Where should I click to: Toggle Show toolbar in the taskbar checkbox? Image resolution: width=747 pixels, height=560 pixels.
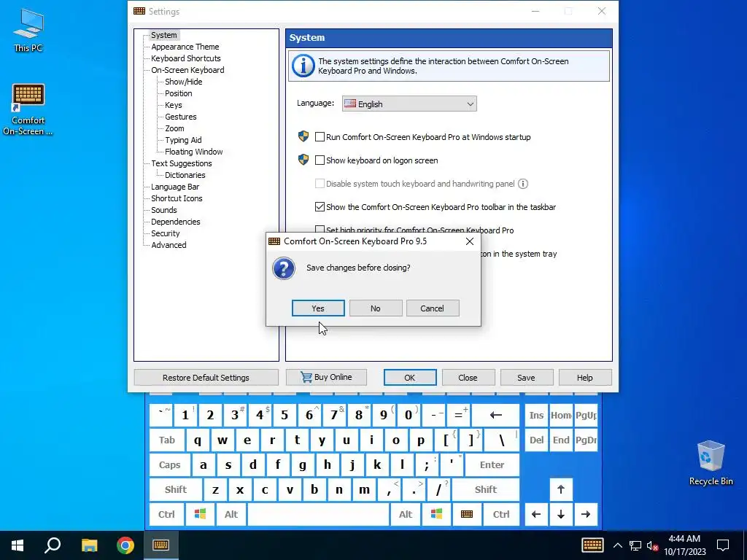[x=320, y=207]
